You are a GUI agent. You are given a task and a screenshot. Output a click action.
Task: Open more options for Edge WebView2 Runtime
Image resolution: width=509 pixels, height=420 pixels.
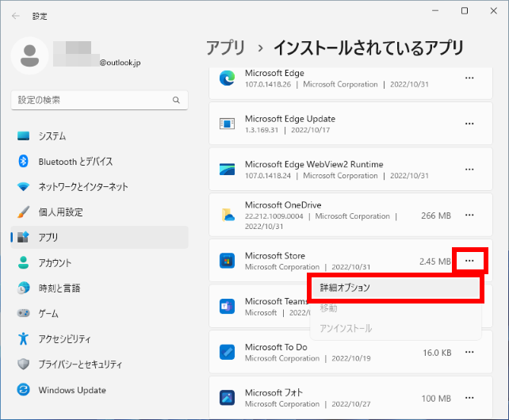click(x=469, y=170)
